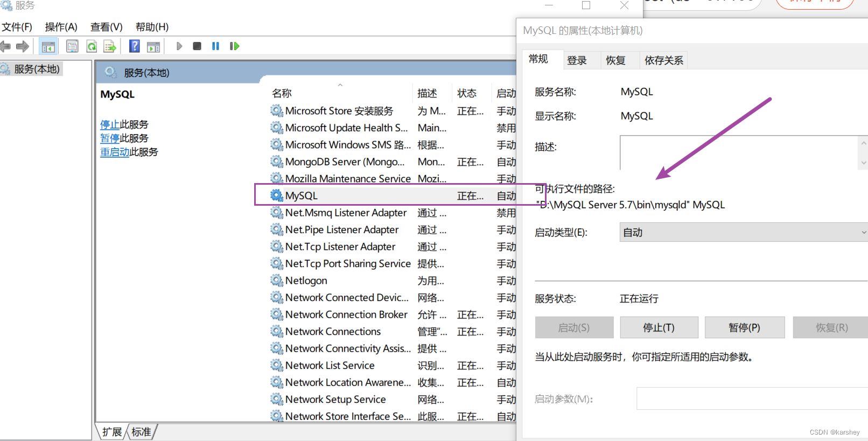Click gear icon of Net.Pipe Listener Adapter

tap(277, 229)
